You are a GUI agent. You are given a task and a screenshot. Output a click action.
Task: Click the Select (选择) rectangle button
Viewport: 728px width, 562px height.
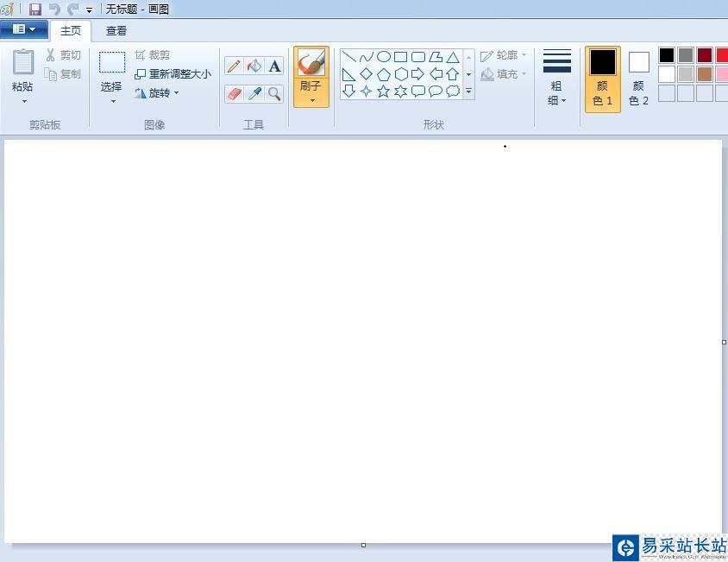(x=112, y=62)
